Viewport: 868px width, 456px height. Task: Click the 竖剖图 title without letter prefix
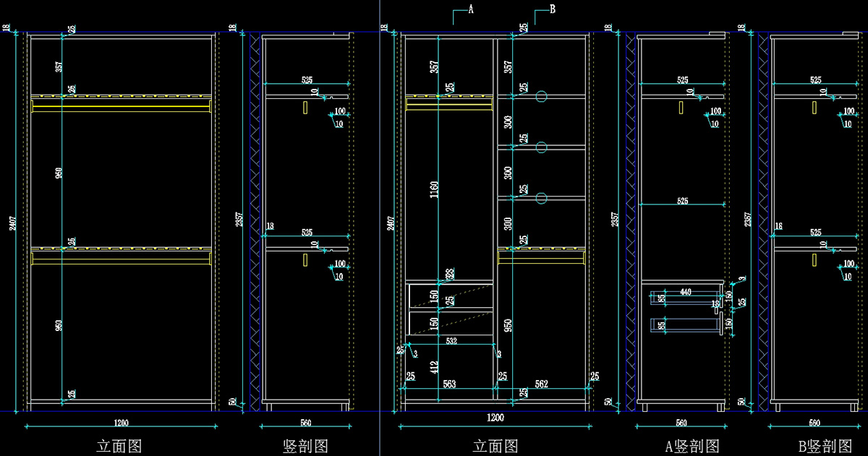pyautogui.click(x=305, y=446)
